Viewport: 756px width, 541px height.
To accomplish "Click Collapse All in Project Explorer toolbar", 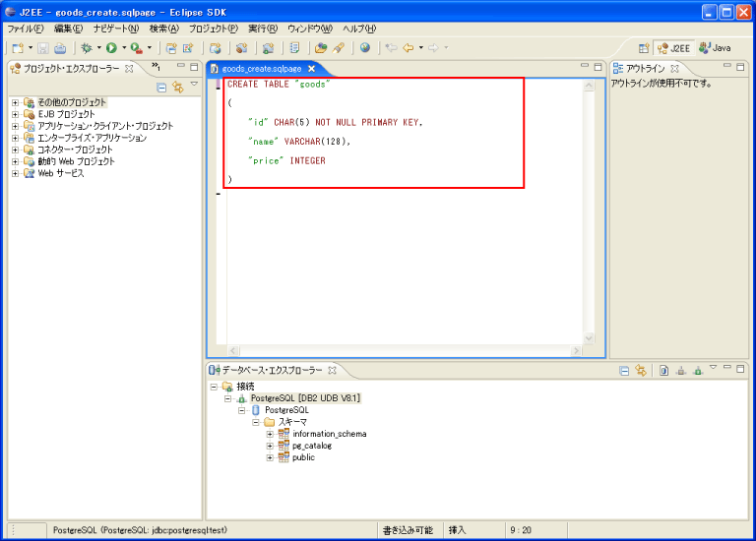I will [162, 88].
